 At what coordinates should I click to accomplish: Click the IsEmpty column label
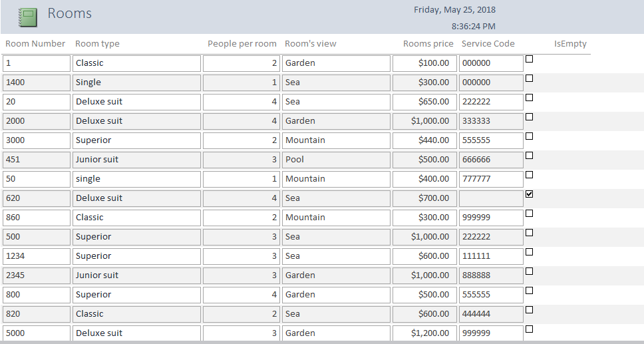coord(570,44)
